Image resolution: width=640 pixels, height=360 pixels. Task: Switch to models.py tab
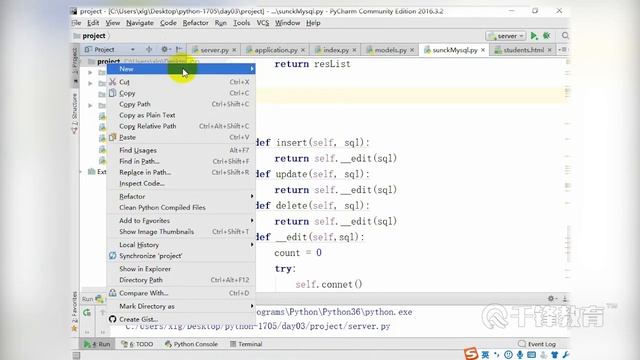click(390, 50)
